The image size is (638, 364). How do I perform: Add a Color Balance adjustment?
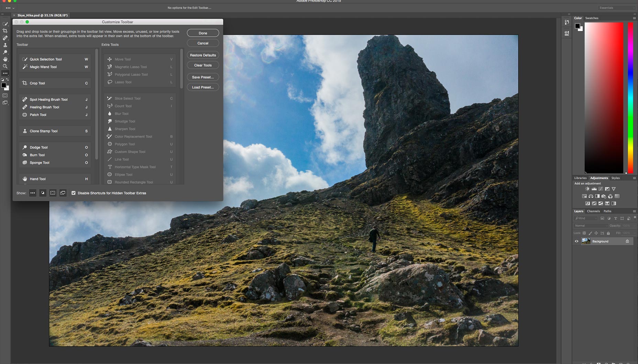pyautogui.click(x=591, y=196)
